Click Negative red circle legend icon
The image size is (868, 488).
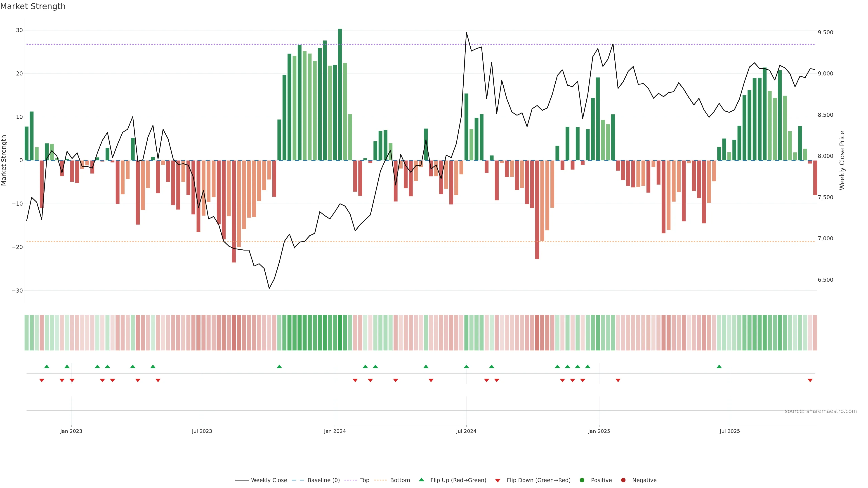[623, 480]
